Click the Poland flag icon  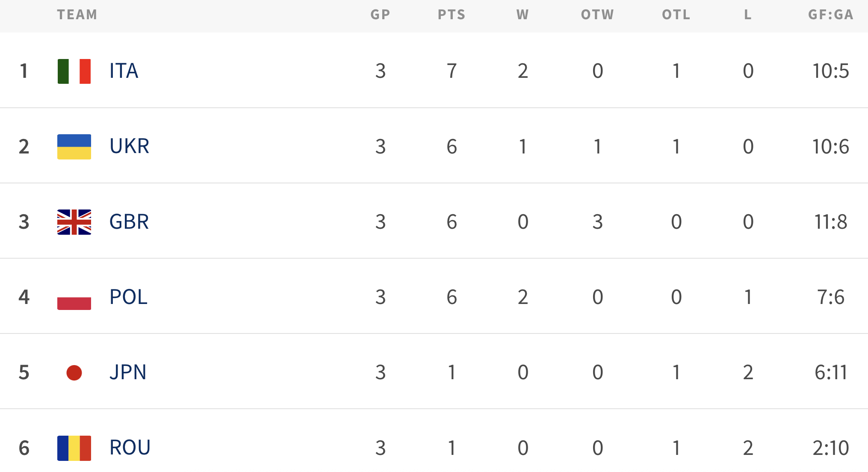point(74,297)
